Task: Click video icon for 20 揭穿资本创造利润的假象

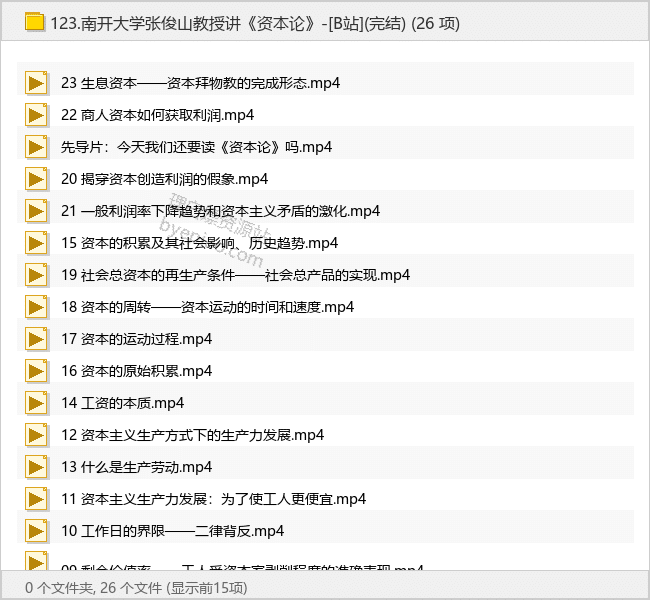Action: [x=36, y=179]
